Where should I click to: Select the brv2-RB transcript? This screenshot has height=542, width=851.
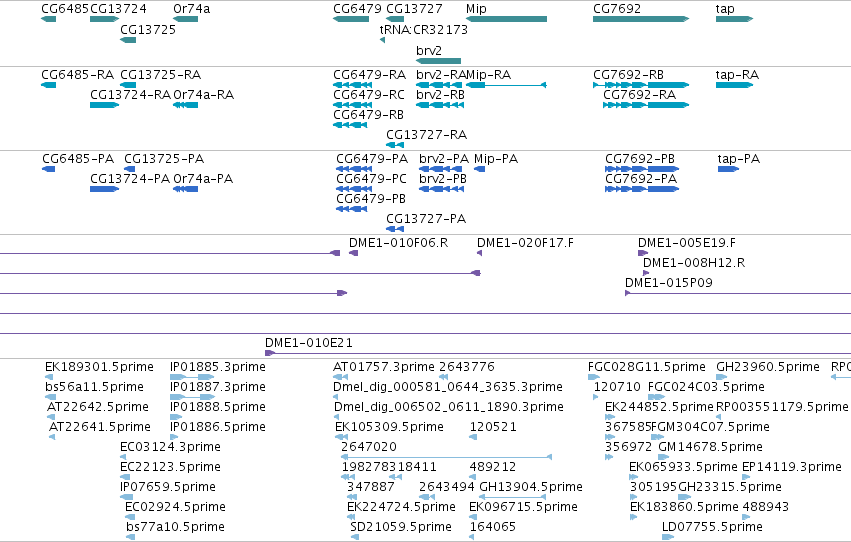(440, 105)
